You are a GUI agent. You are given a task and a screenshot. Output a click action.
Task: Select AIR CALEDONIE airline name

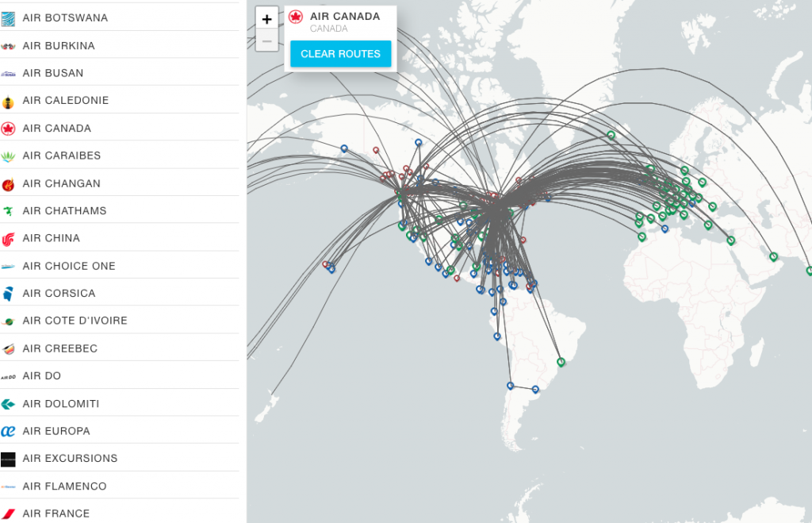[x=66, y=101]
